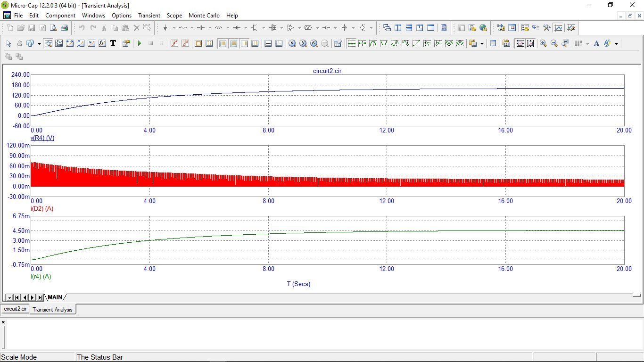The height and width of the screenshot is (362, 644).
Task: Click the i(D2) (A) plot label
Action: pyautogui.click(x=42, y=209)
